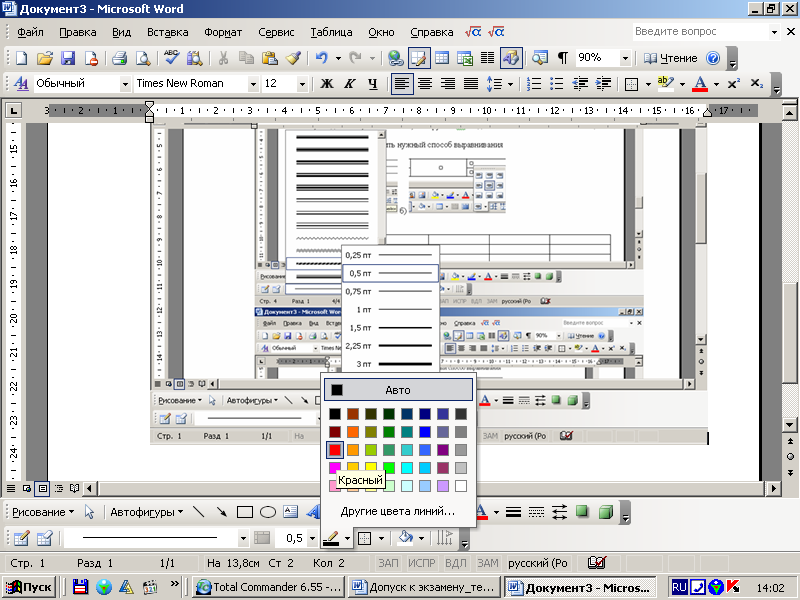Image resolution: width=800 pixels, height=600 pixels.
Task: Toggle Italic К formatting
Action: pos(349,84)
